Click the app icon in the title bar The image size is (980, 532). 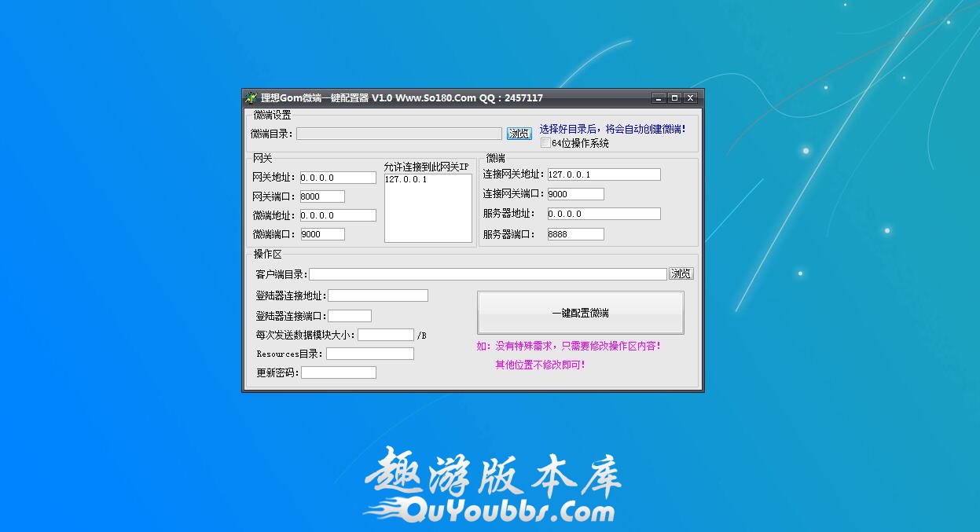[251, 98]
